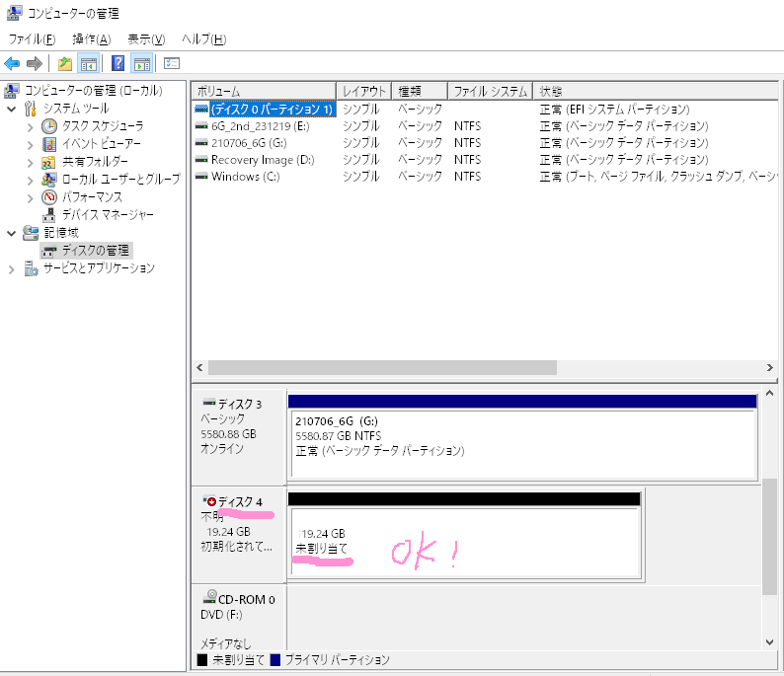Sort by the Layout (レイアウト) column header
Image resolution: width=784 pixels, height=676 pixels.
pos(363,91)
